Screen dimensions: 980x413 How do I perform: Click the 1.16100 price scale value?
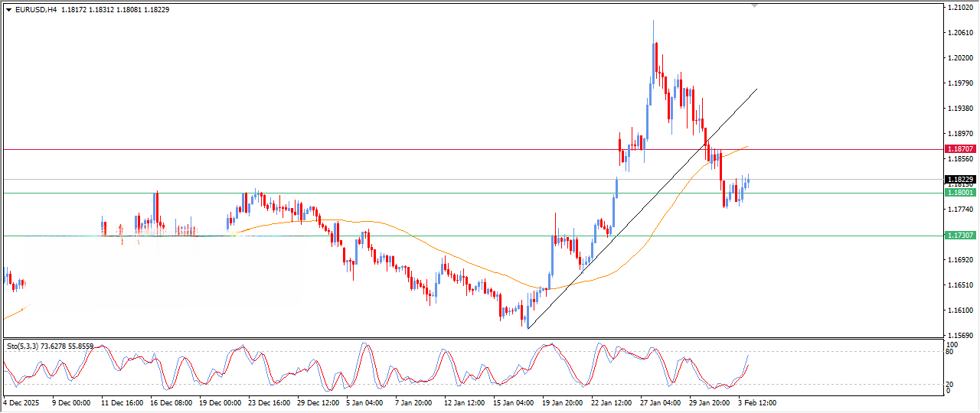pos(959,310)
